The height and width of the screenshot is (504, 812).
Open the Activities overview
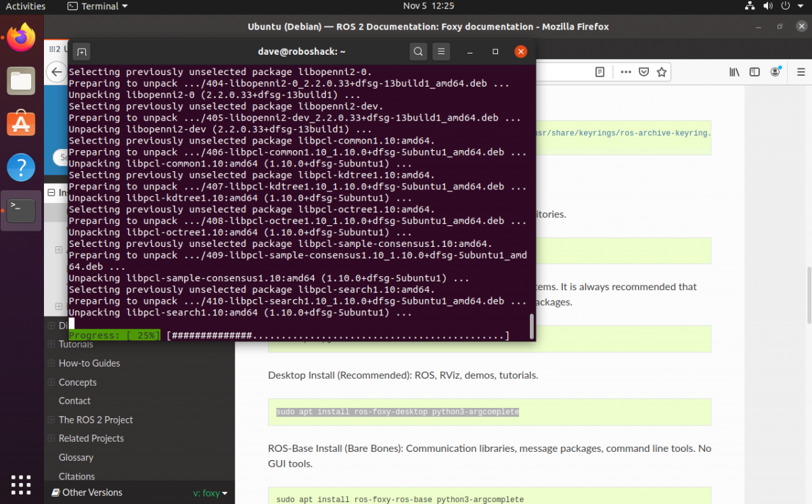pyautogui.click(x=26, y=6)
